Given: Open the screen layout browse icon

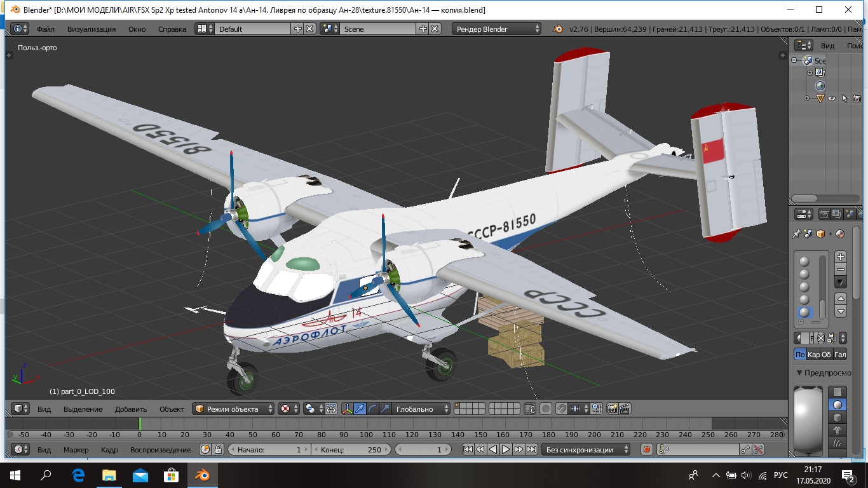Looking at the screenshot, I should pos(205,29).
